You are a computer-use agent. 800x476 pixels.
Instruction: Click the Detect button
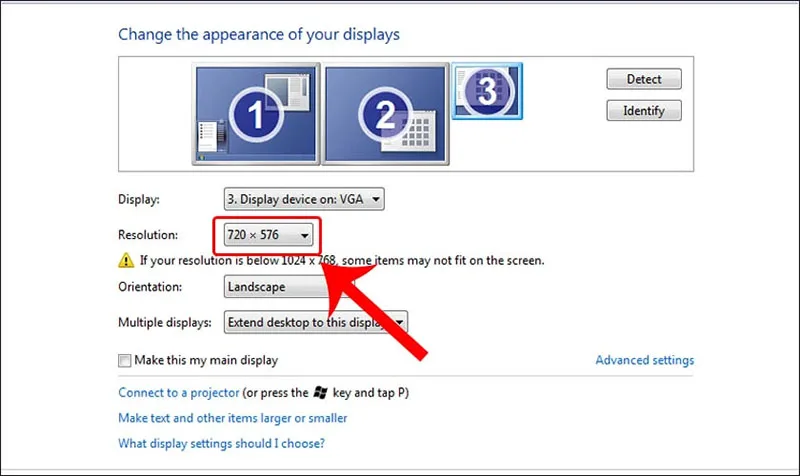pos(644,79)
